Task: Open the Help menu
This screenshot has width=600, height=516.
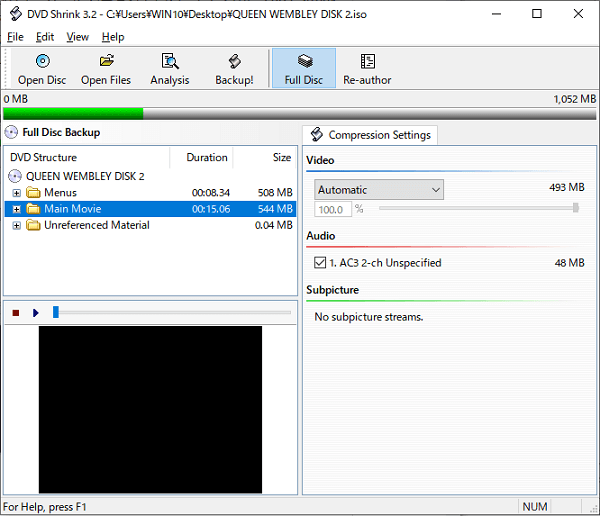Action: point(113,37)
